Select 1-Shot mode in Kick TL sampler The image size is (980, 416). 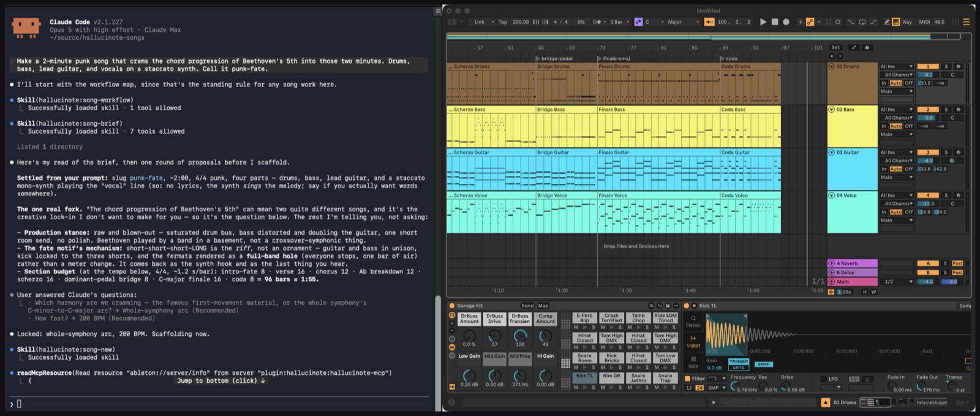693,341
